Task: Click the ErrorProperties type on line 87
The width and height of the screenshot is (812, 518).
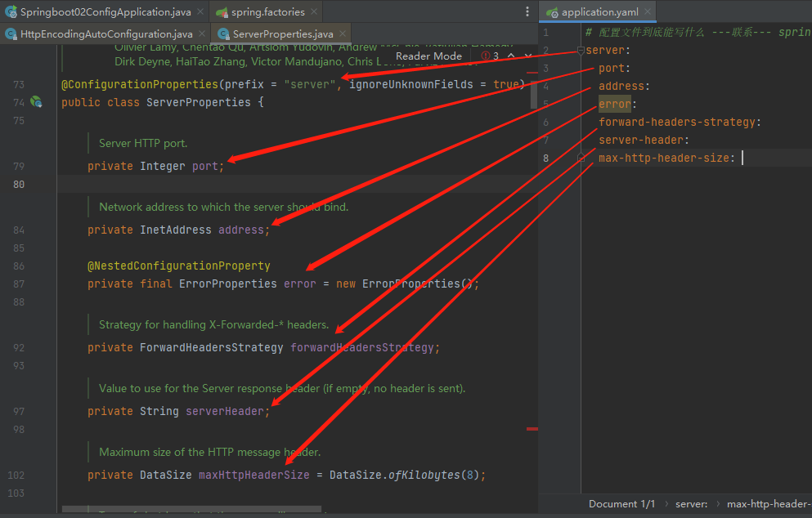Action: (228, 284)
